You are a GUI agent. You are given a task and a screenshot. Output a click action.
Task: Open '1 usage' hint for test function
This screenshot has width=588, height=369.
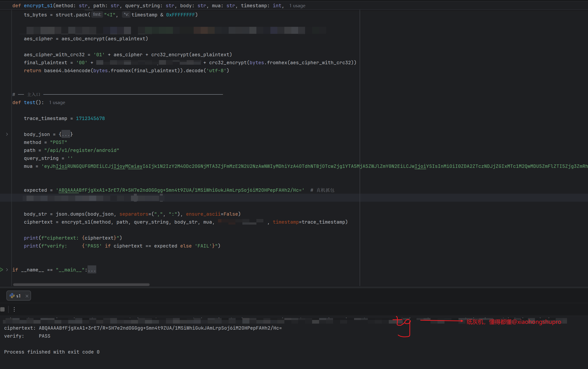[57, 102]
